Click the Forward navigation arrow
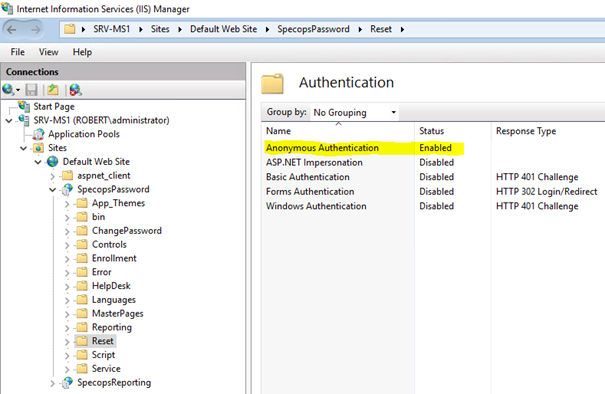The image size is (605, 394). [35, 29]
